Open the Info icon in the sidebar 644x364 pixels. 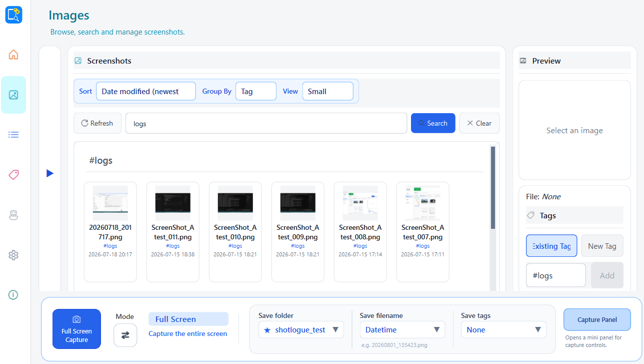(13, 295)
